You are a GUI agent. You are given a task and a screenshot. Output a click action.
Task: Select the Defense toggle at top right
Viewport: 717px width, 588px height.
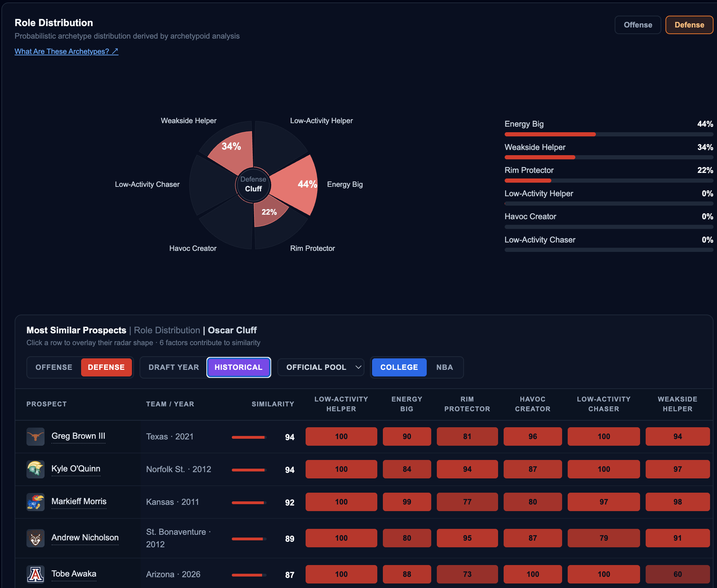click(689, 25)
